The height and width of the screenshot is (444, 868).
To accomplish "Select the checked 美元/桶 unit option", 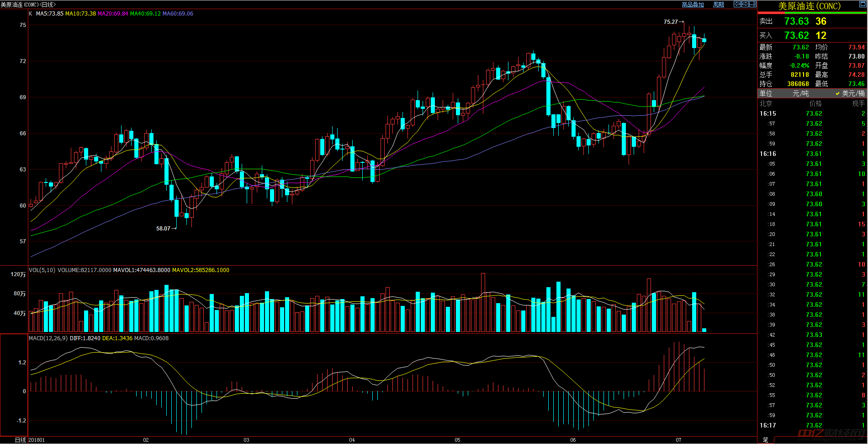I will 850,93.
